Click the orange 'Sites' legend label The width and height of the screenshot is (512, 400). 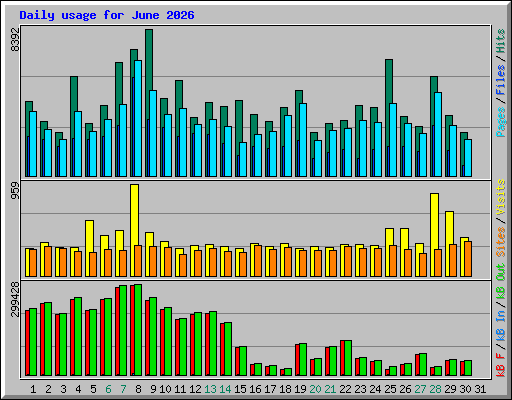click(x=501, y=242)
